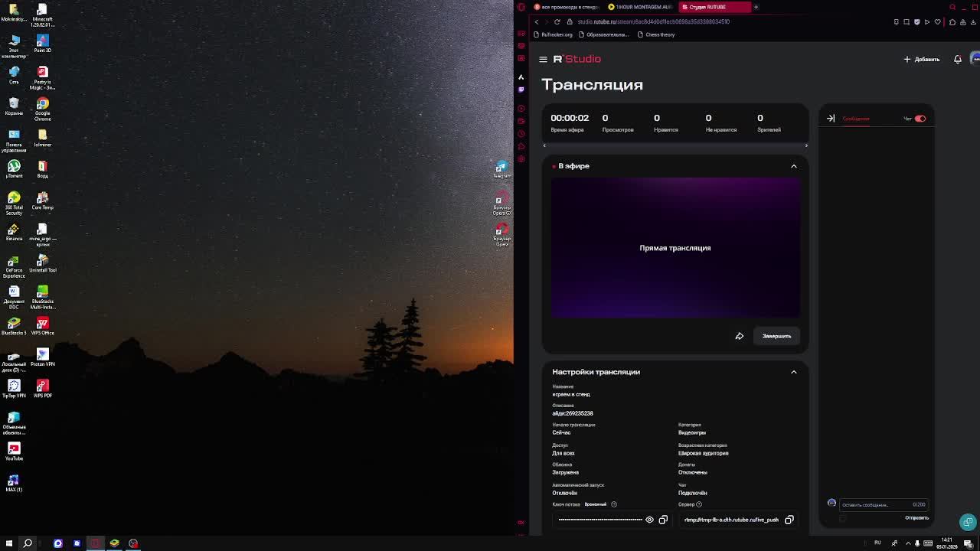Viewport: 980px width, 551px height.
Task: Open notifications bell in Rutube Studio
Action: pyautogui.click(x=958, y=59)
